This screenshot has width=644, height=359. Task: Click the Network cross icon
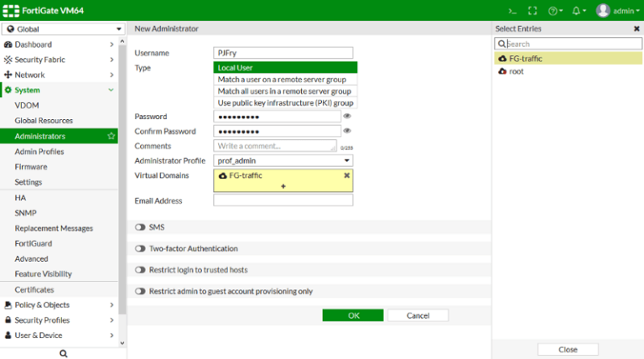click(8, 75)
